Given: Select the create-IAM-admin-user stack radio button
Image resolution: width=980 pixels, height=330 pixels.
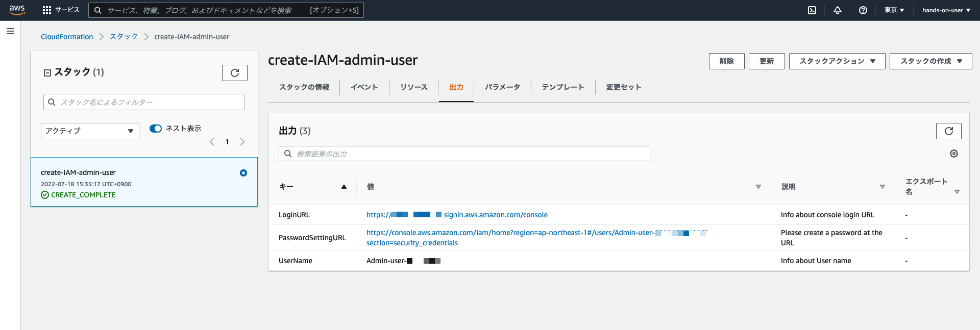Looking at the screenshot, I should click(x=243, y=173).
